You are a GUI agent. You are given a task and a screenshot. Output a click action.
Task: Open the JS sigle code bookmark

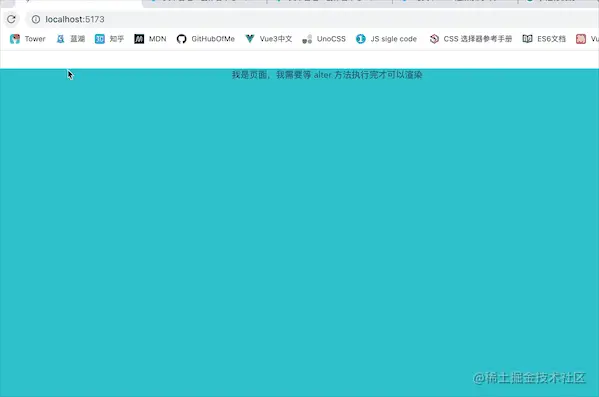click(386, 39)
